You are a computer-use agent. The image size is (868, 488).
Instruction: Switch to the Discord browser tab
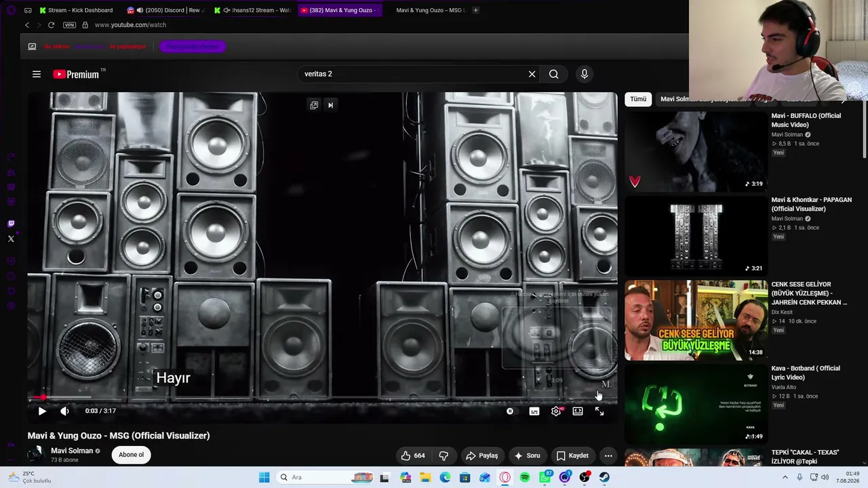(x=166, y=10)
